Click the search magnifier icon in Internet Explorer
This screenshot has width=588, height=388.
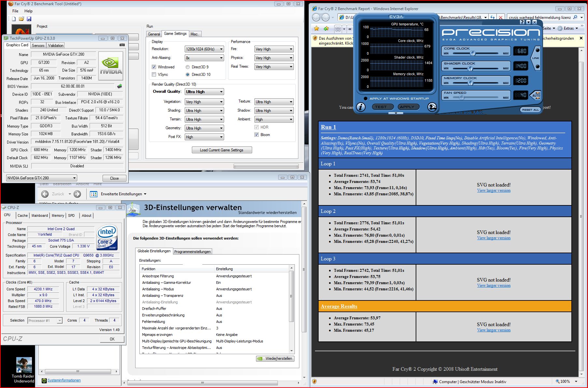pos(575,17)
